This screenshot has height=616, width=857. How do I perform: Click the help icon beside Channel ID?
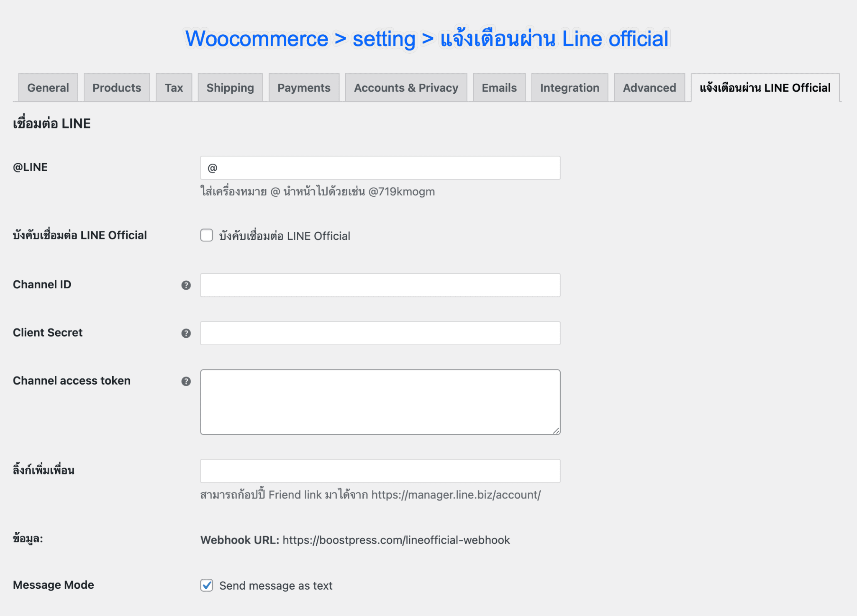(x=185, y=285)
